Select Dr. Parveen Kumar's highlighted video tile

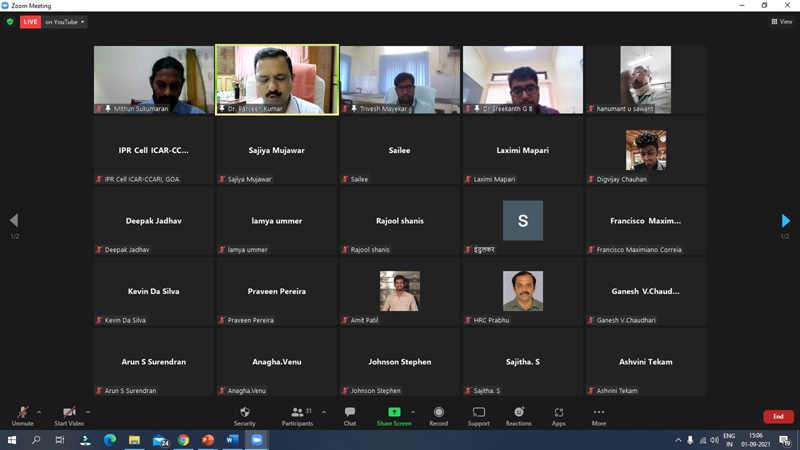pos(277,80)
